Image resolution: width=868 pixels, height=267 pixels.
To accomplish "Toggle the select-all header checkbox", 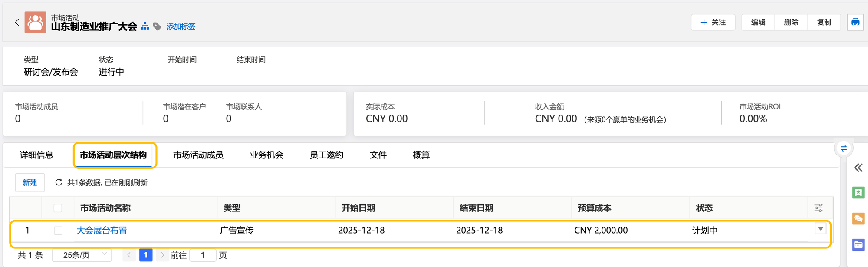I will pyautogui.click(x=58, y=208).
